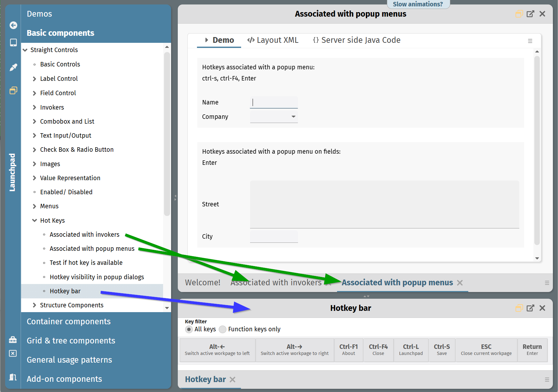Viewport: 558px width, 392px height.
Task: Pop out the Hotkey bar panel into new window
Action: (x=530, y=308)
